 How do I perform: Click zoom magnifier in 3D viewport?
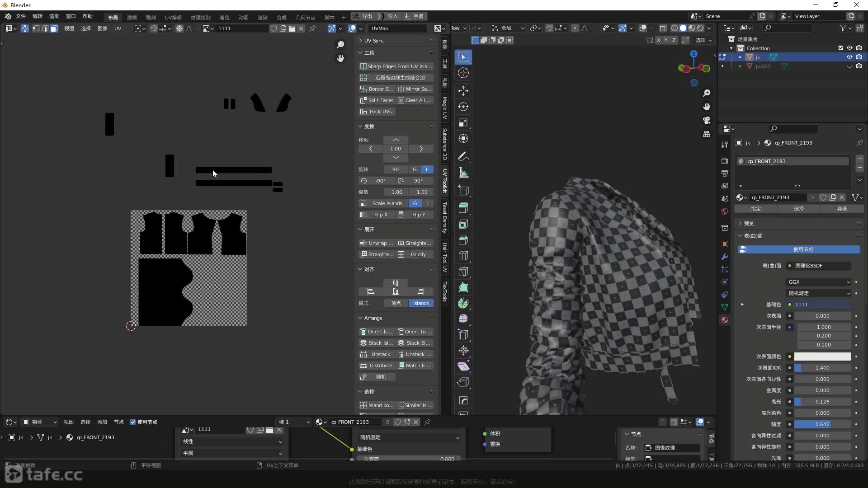pyautogui.click(x=707, y=93)
